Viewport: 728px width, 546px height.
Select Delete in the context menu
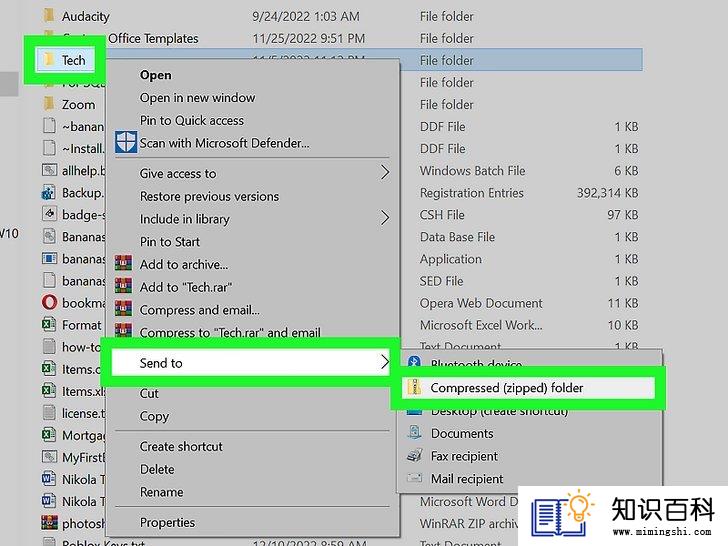coord(157,469)
